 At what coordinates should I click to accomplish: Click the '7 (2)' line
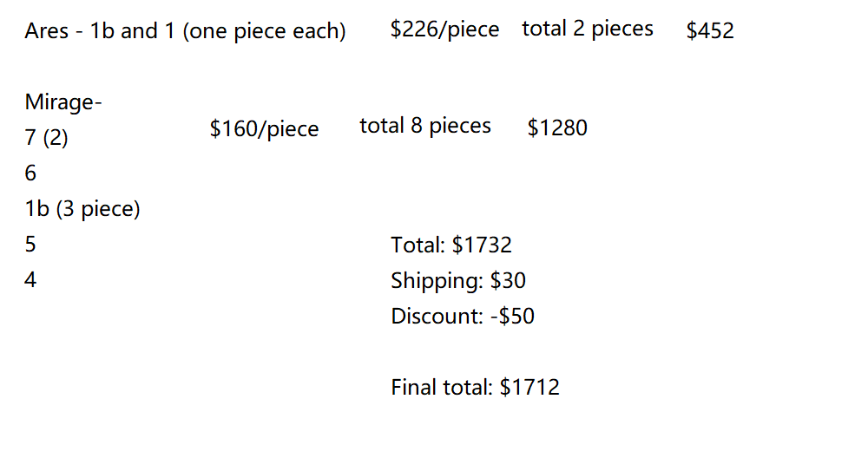click(x=46, y=138)
